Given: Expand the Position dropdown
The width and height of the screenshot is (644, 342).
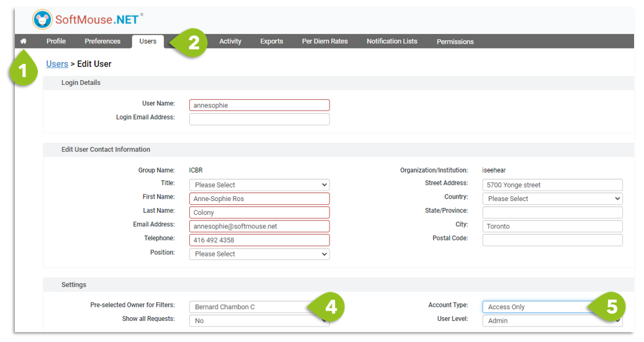Looking at the screenshot, I should (x=259, y=254).
